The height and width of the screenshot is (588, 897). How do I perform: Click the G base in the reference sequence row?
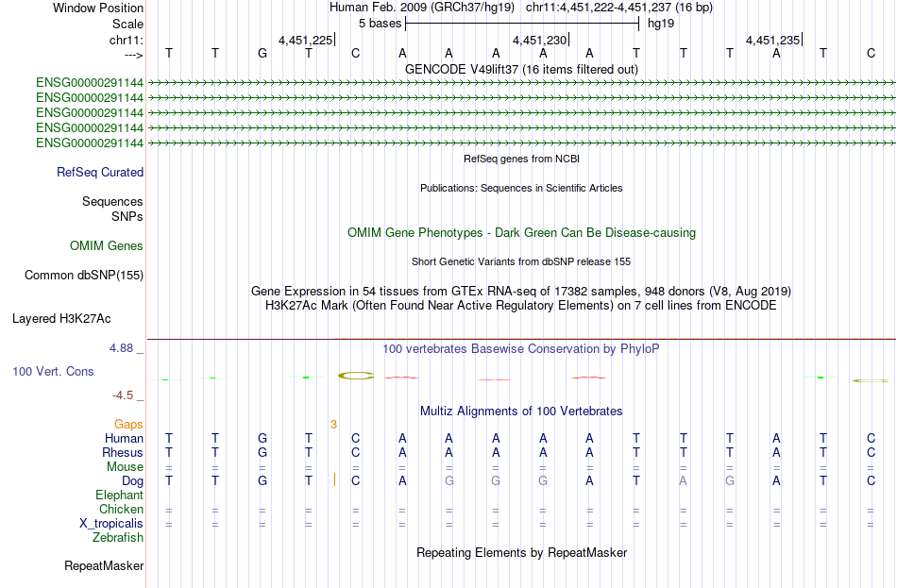tap(262, 53)
